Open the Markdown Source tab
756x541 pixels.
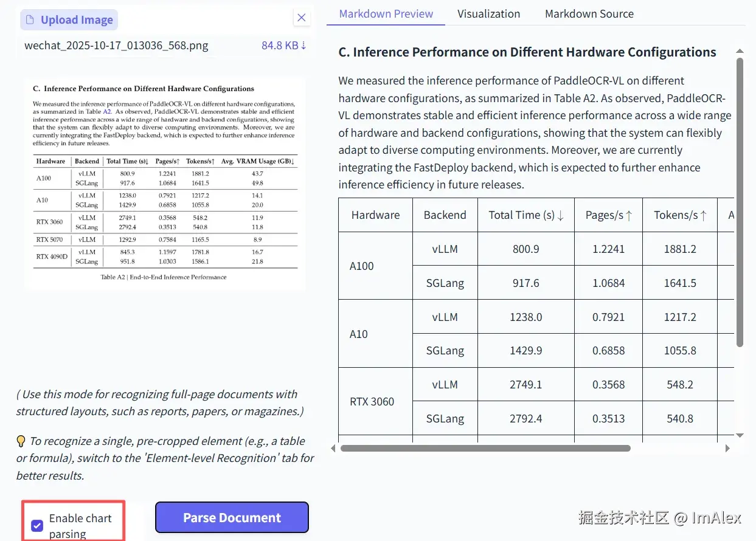(x=589, y=13)
